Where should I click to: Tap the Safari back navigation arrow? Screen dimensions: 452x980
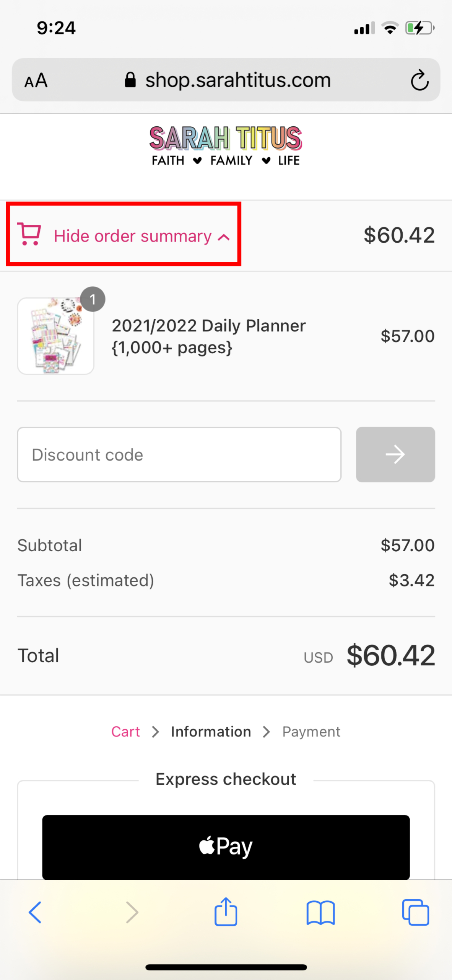[35, 912]
